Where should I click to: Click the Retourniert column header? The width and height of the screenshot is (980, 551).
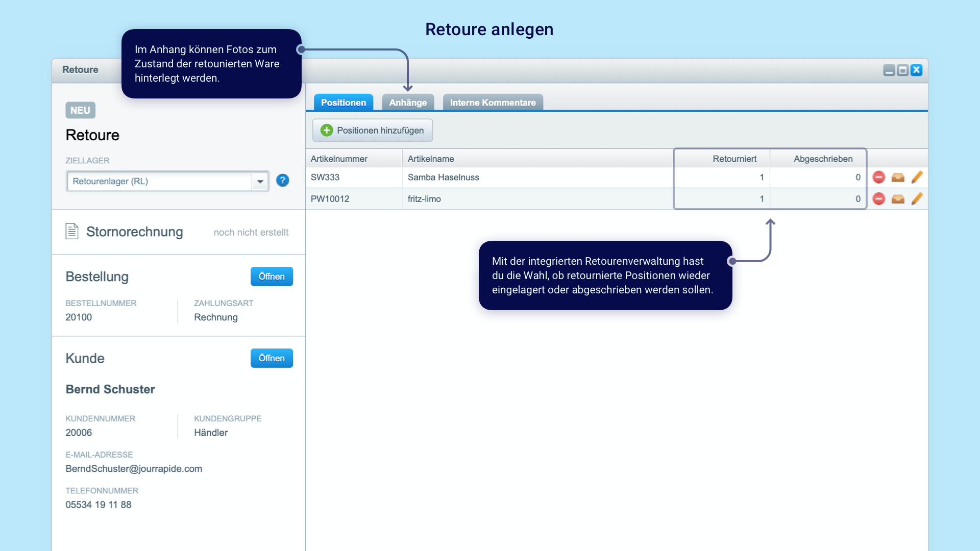click(722, 159)
